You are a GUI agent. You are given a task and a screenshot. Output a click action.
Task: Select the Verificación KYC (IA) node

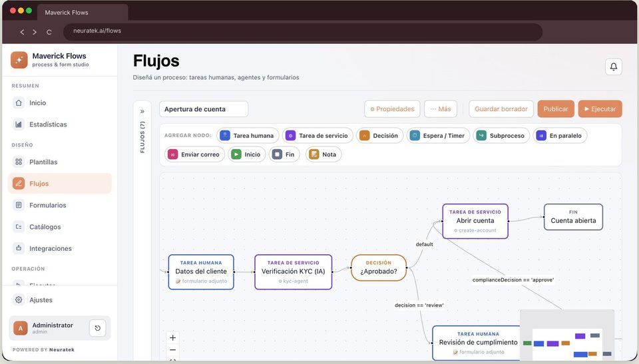[x=294, y=272]
